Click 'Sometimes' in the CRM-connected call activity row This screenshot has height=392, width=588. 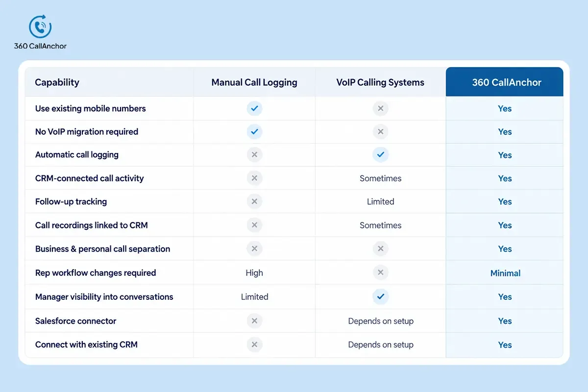(x=380, y=178)
